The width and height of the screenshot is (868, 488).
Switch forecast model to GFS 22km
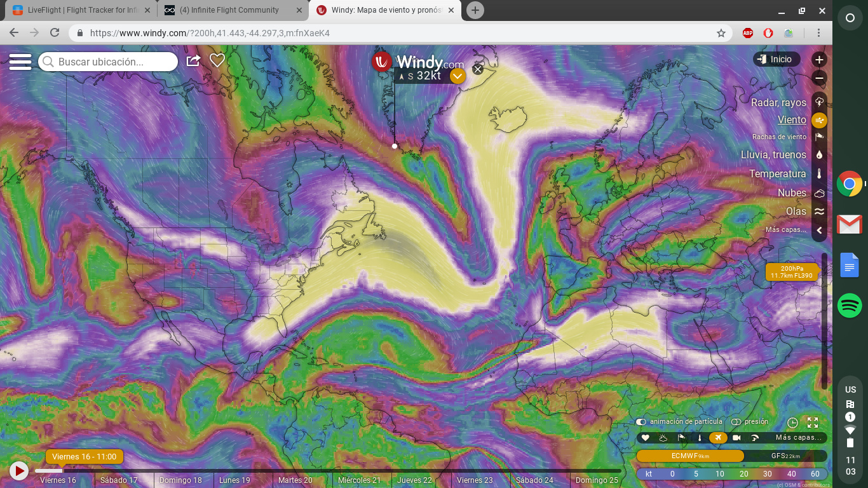(785, 456)
